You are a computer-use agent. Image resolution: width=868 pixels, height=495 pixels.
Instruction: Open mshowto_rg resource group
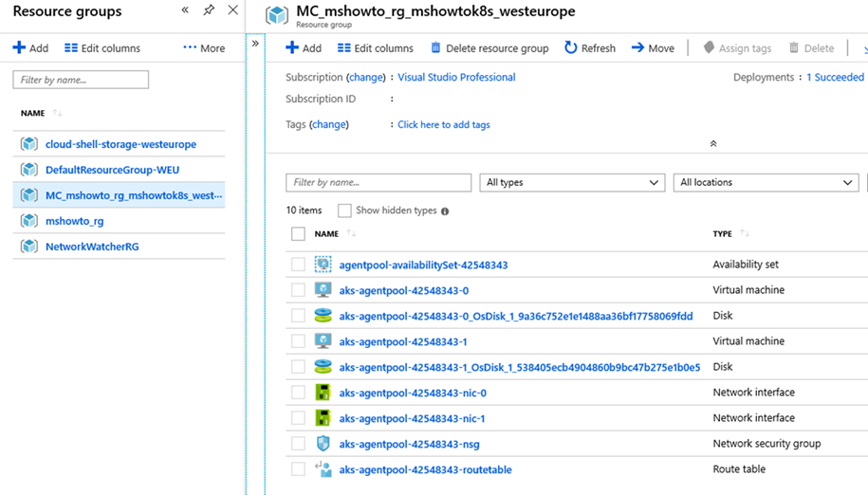[74, 221]
